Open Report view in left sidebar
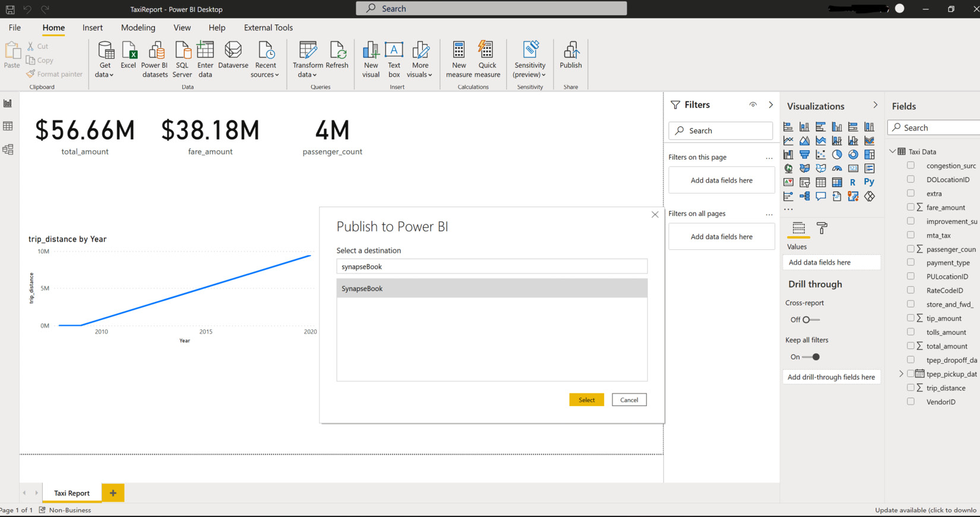Screen dimensions: 980x517 (x=8, y=103)
